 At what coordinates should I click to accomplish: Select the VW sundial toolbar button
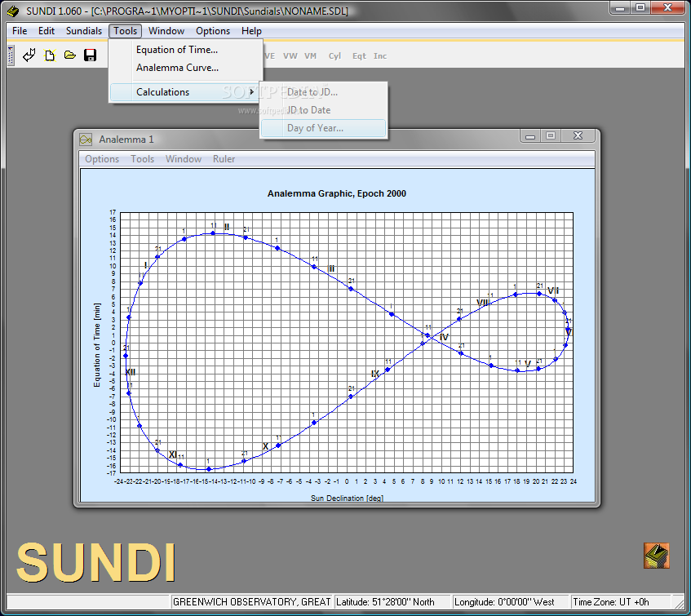pos(290,56)
